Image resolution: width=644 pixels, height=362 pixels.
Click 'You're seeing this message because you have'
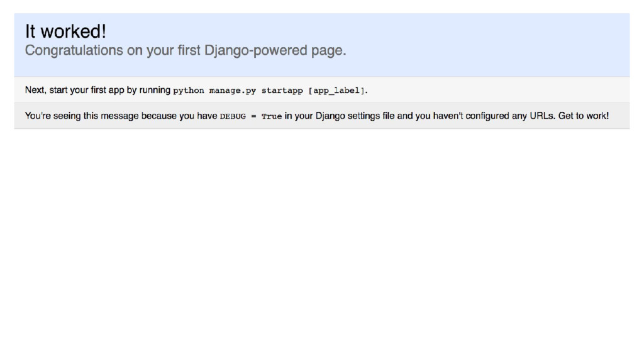point(121,116)
